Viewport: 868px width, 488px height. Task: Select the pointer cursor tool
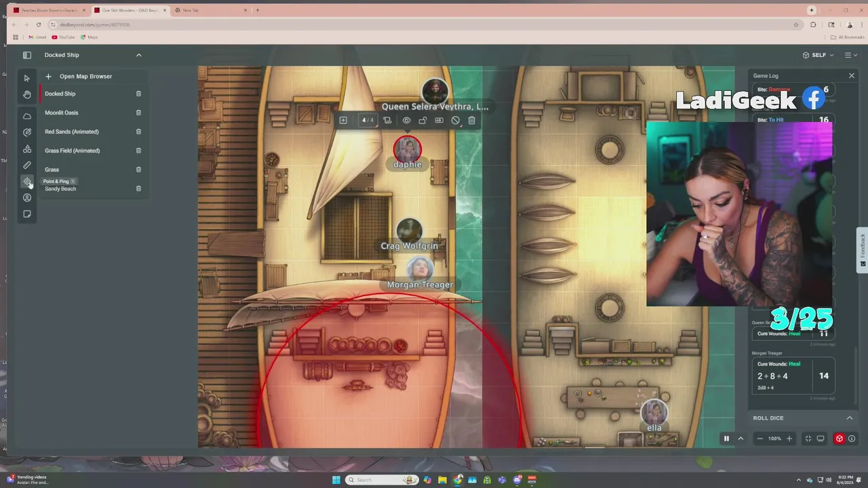point(27,78)
